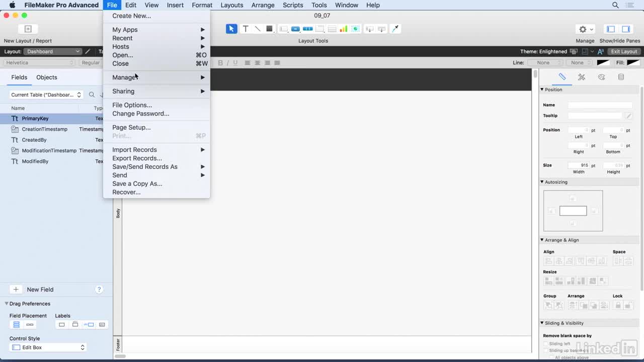644x362 pixels.
Task: Select the Button tool
Action: click(x=296, y=29)
